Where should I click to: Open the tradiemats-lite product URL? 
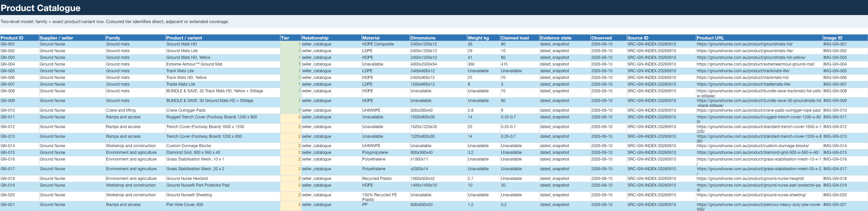pyautogui.click(x=744, y=85)
